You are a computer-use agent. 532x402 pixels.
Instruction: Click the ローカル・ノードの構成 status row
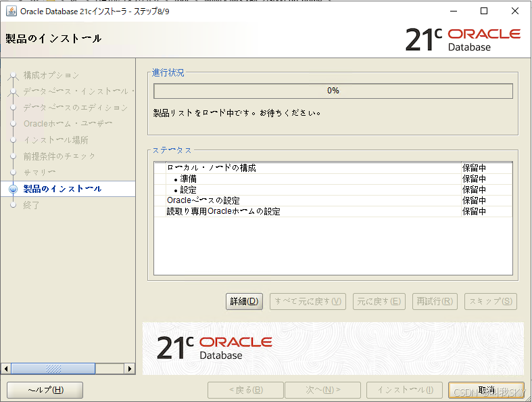333,168
